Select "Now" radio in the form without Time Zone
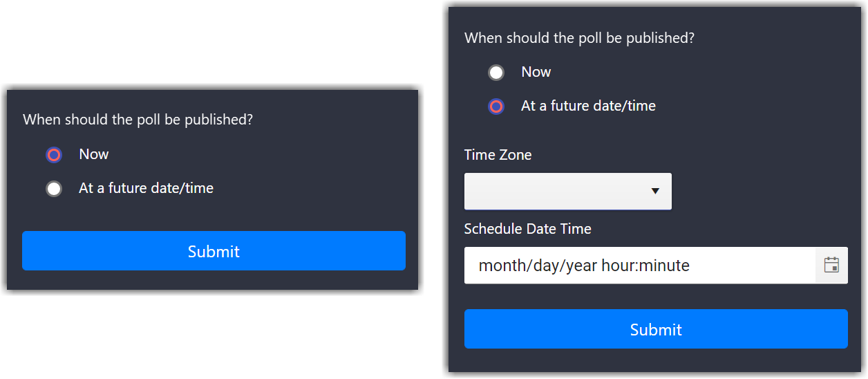Screen dimensions: 868x379 tap(54, 155)
